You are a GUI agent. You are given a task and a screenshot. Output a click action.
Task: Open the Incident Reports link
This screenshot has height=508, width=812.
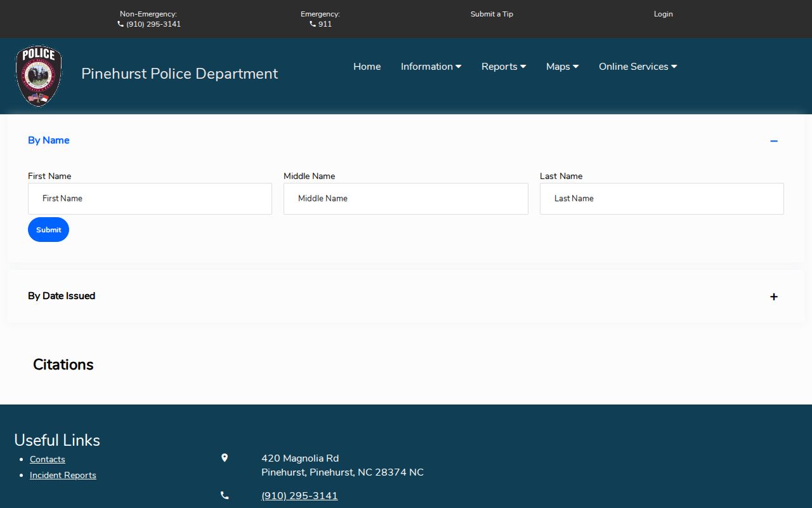[63, 475]
